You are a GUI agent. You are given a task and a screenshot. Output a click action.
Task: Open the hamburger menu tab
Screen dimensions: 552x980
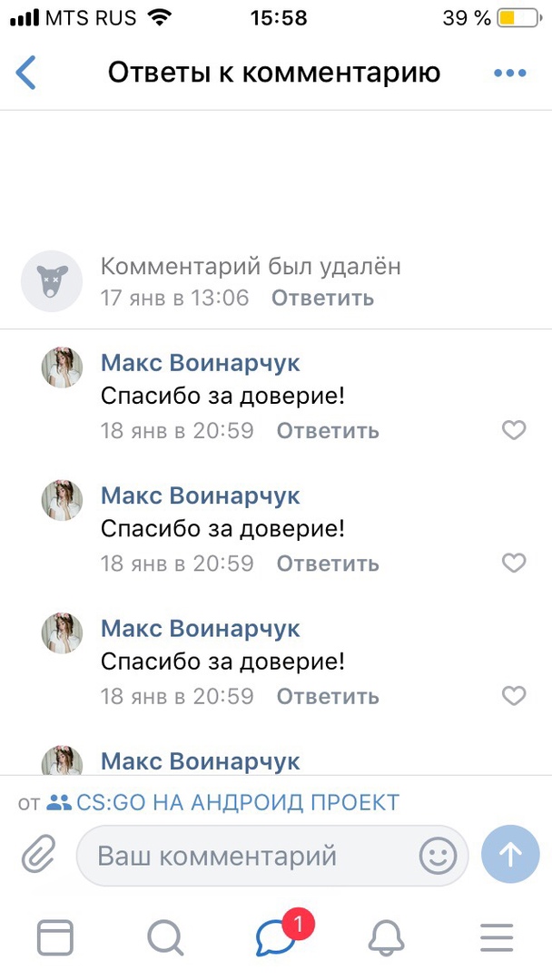click(x=497, y=936)
